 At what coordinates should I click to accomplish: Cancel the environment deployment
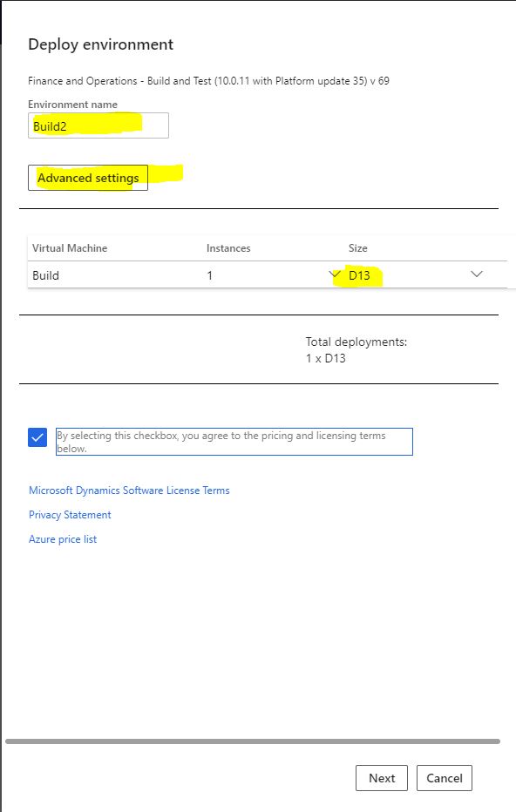pyautogui.click(x=444, y=778)
